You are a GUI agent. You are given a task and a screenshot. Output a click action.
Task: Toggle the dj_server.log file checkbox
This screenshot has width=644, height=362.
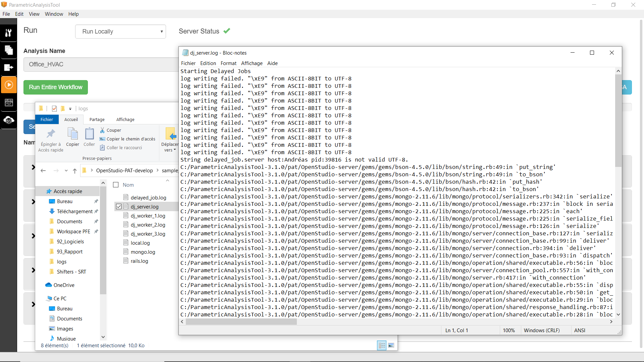[x=119, y=206]
